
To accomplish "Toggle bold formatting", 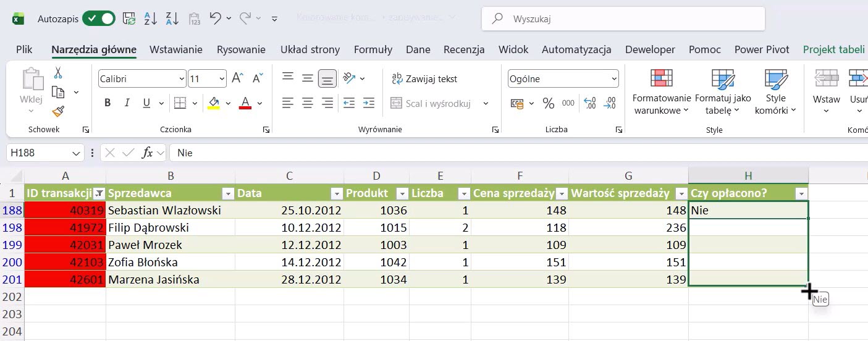I will (x=107, y=103).
